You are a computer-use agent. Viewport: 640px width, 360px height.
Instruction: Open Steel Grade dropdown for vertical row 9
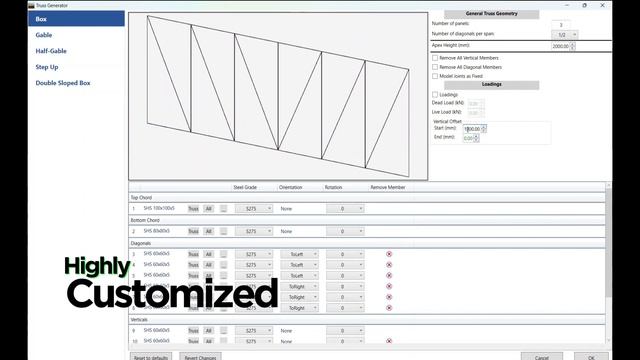254,330
